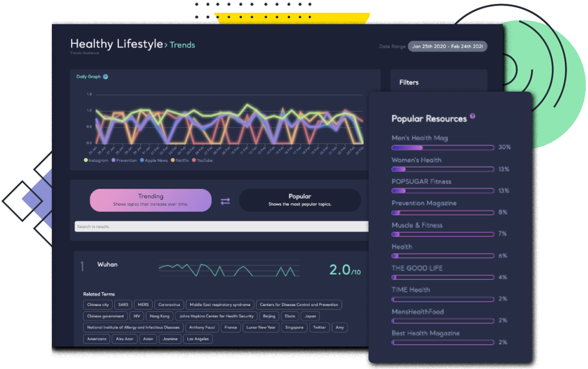Open the Date Range selector
Viewport: 588px width, 369px height.
pyautogui.click(x=447, y=46)
